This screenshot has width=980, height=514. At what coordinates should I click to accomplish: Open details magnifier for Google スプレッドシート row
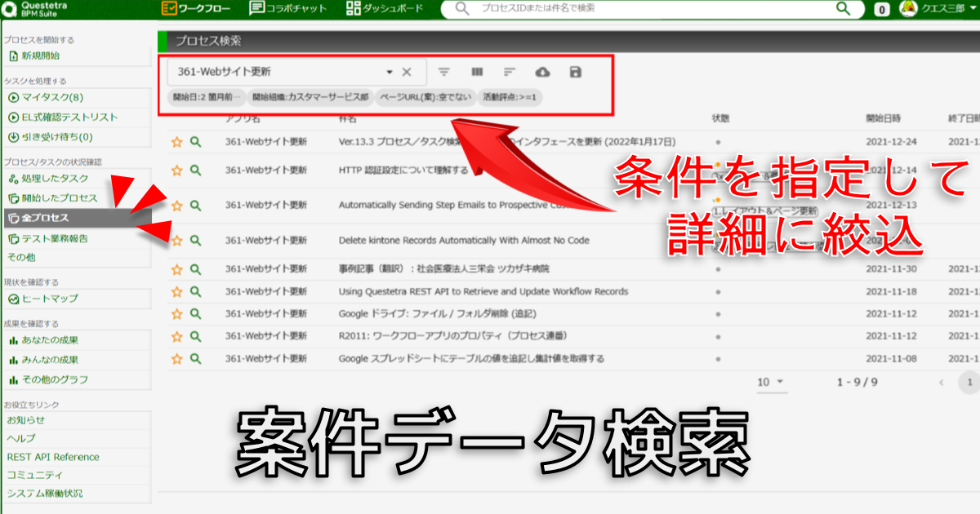(x=195, y=358)
